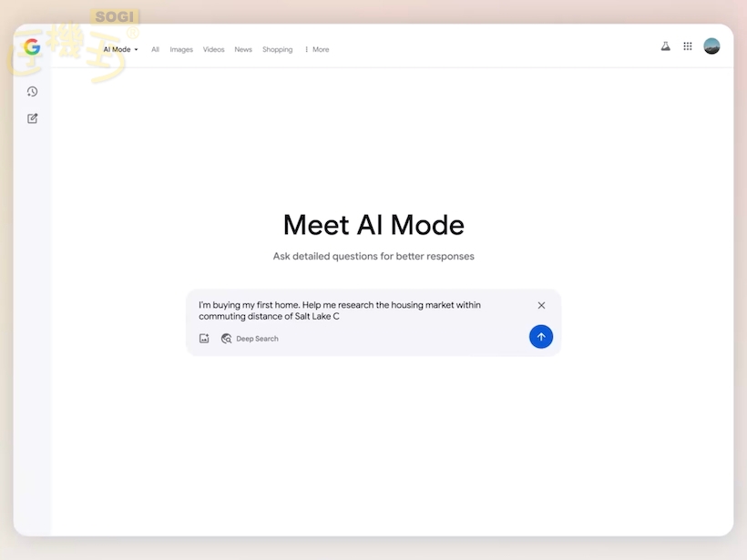Clear the query with the X button

[x=541, y=305]
